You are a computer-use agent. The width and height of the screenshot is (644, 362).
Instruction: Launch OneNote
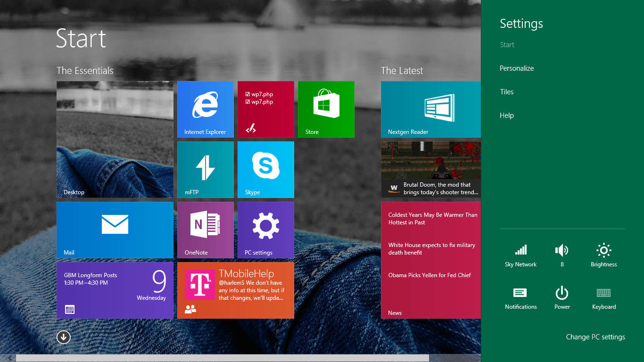[205, 230]
